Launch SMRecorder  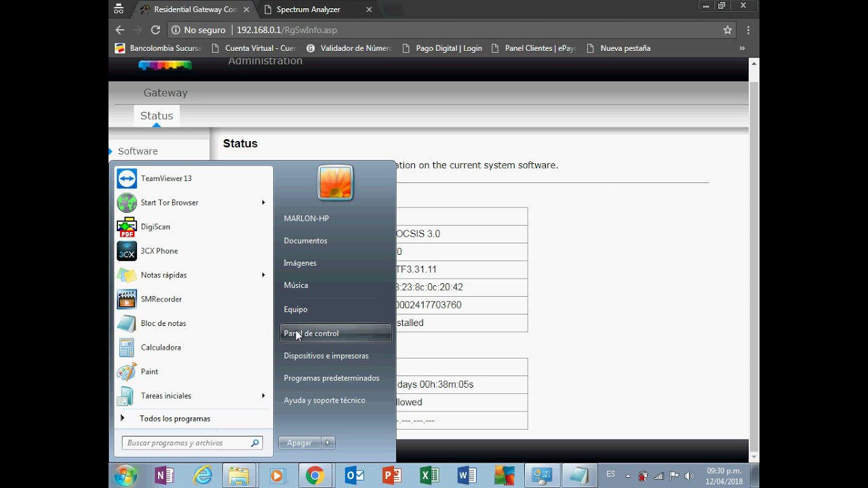click(194, 299)
